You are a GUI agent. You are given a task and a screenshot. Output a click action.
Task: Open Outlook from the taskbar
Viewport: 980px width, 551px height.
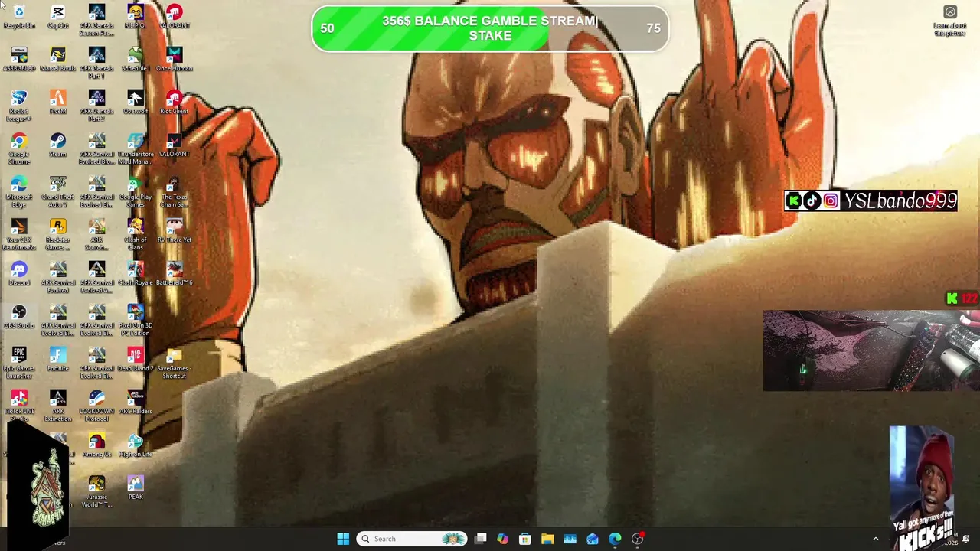click(592, 539)
